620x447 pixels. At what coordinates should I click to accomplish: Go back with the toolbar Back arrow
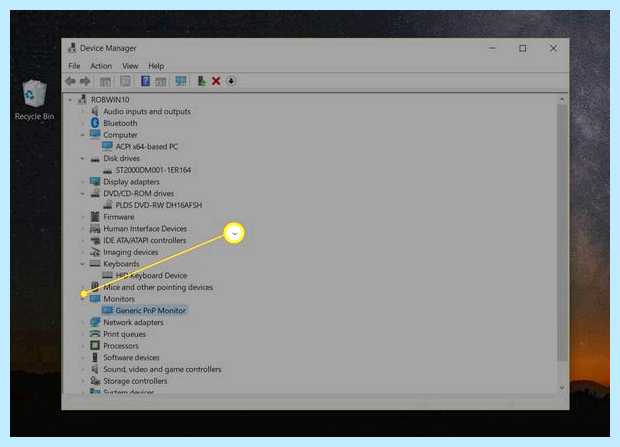(x=71, y=81)
